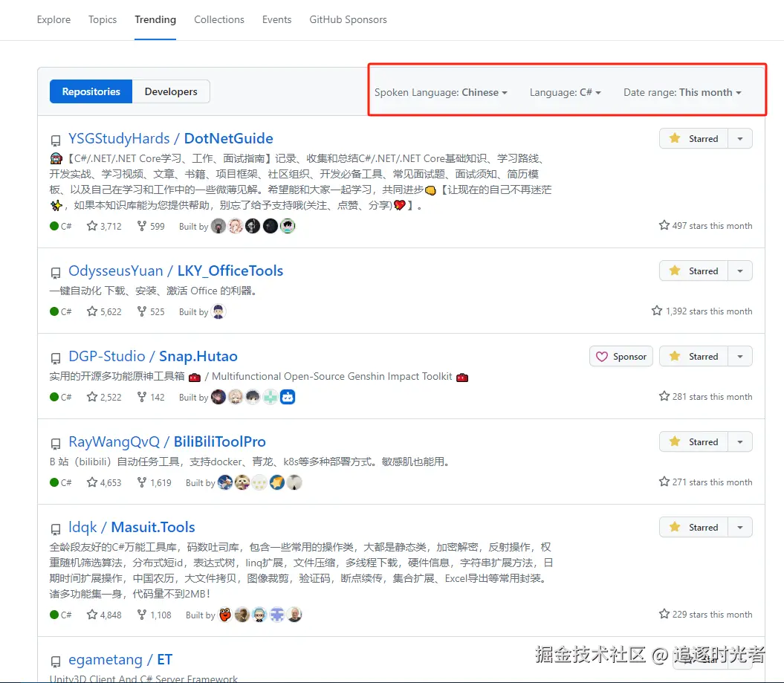The width and height of the screenshot is (784, 683).
Task: Click the repo icon beside egametang / ET
Action: click(56, 661)
